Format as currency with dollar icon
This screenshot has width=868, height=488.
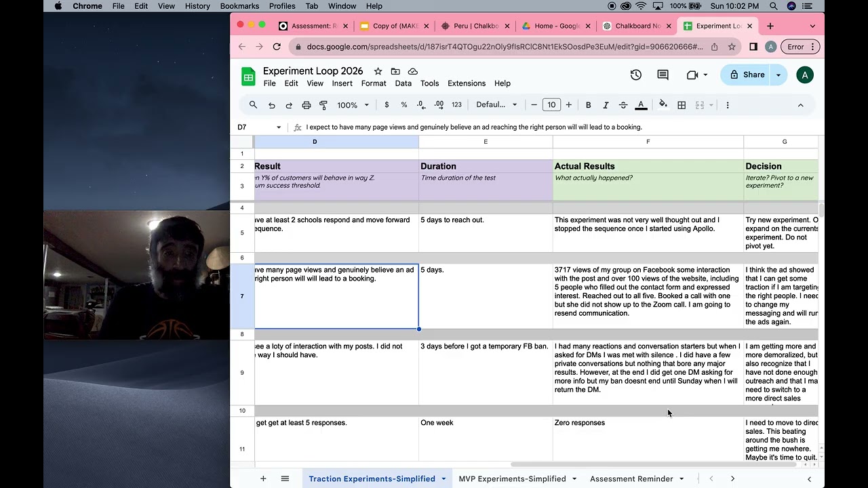(x=387, y=105)
